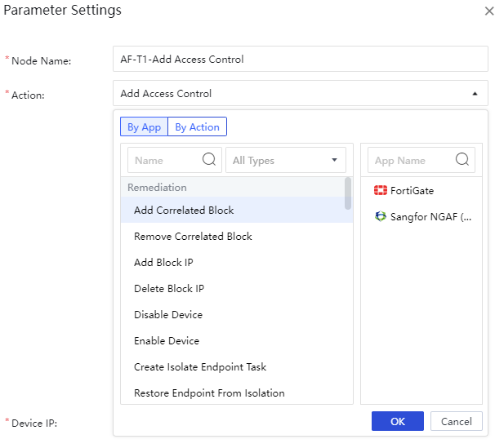Viewport: 495px width, 448px height.
Task: Click the Node Name input field
Action: (x=300, y=59)
